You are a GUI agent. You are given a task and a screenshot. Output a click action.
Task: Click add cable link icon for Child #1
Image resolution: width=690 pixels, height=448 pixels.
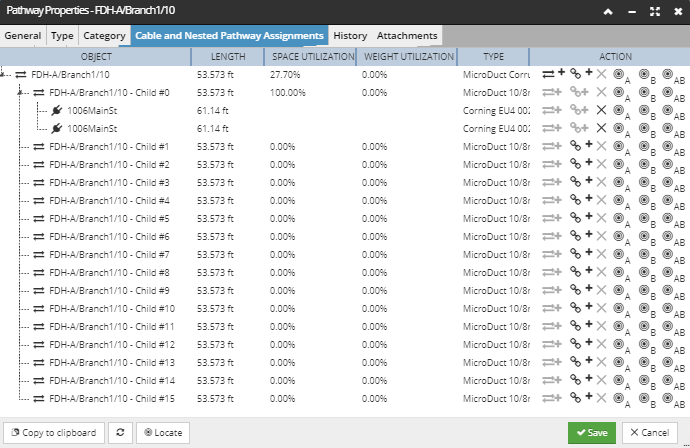[579, 146]
